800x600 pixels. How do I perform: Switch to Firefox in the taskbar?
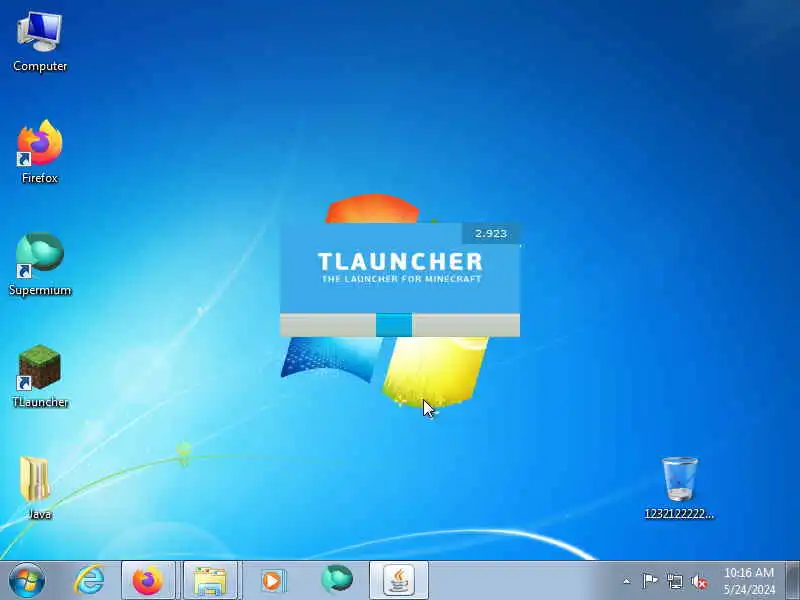tap(148, 581)
